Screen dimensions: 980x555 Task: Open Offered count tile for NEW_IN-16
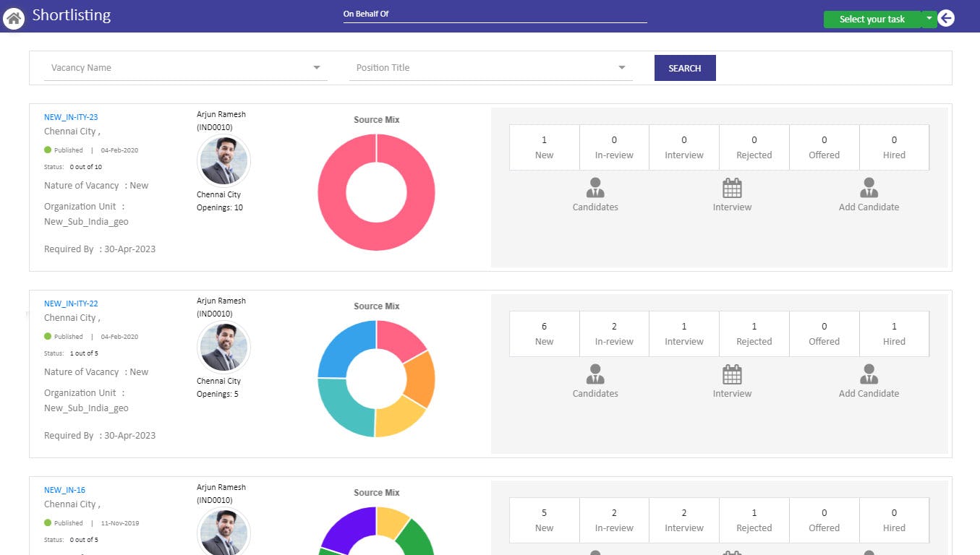824,520
